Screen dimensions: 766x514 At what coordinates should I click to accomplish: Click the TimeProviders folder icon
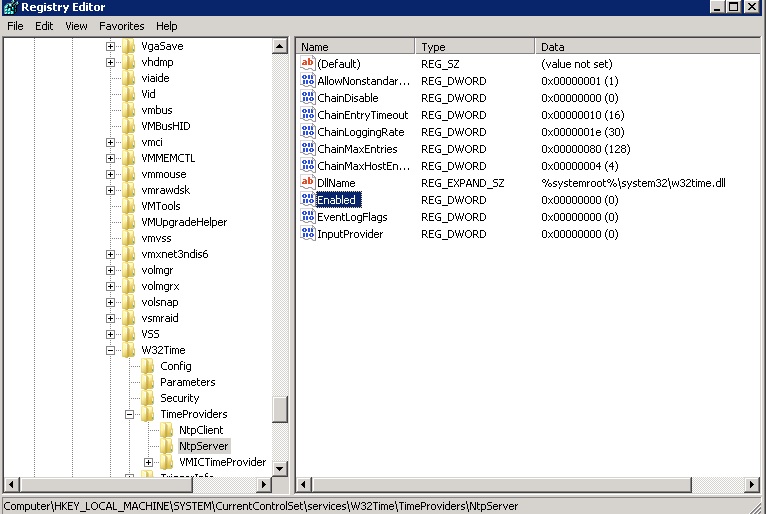pyautogui.click(x=147, y=414)
